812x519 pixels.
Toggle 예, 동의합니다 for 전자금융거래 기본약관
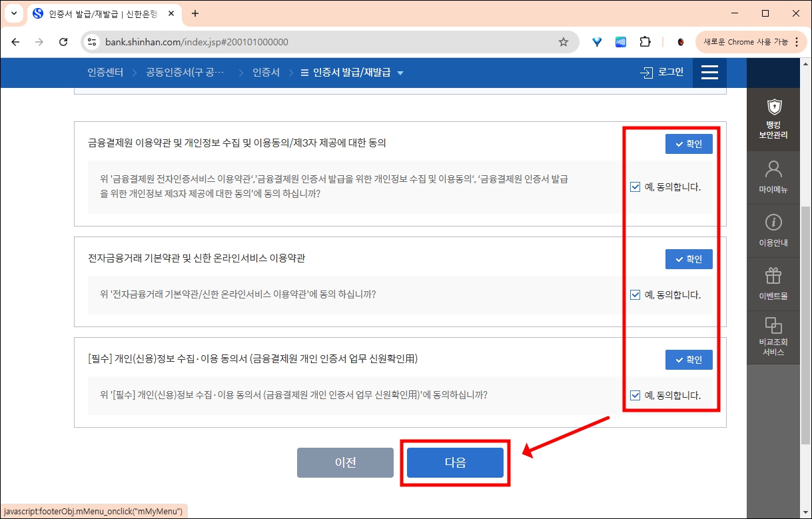pos(635,294)
